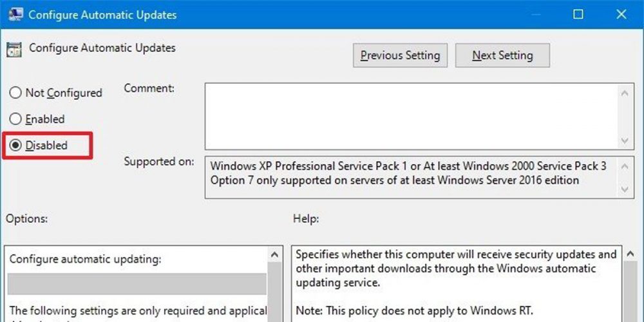
Task: Select the Disabled radio button
Action: [15, 146]
